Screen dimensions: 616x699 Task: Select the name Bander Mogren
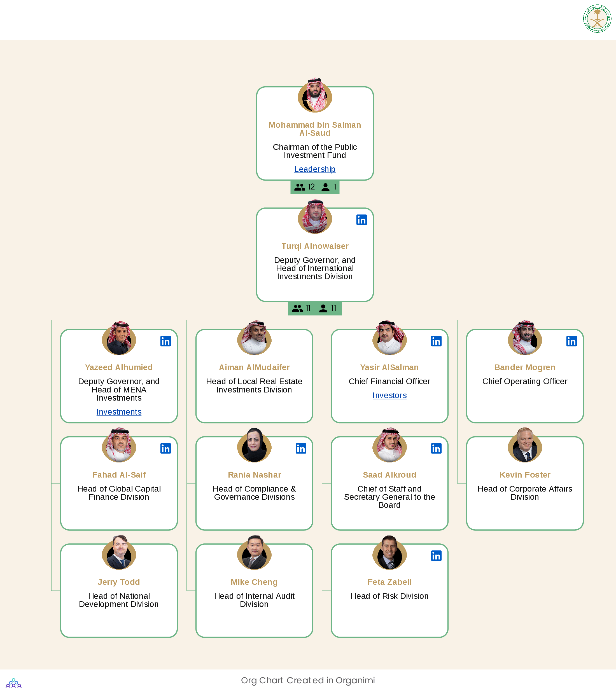(525, 367)
